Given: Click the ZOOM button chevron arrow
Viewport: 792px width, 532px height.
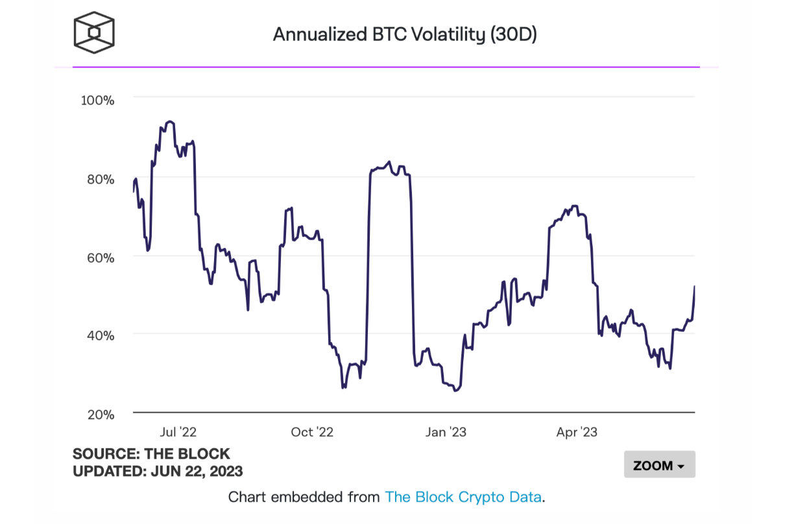Looking at the screenshot, I should pyautogui.click(x=680, y=466).
